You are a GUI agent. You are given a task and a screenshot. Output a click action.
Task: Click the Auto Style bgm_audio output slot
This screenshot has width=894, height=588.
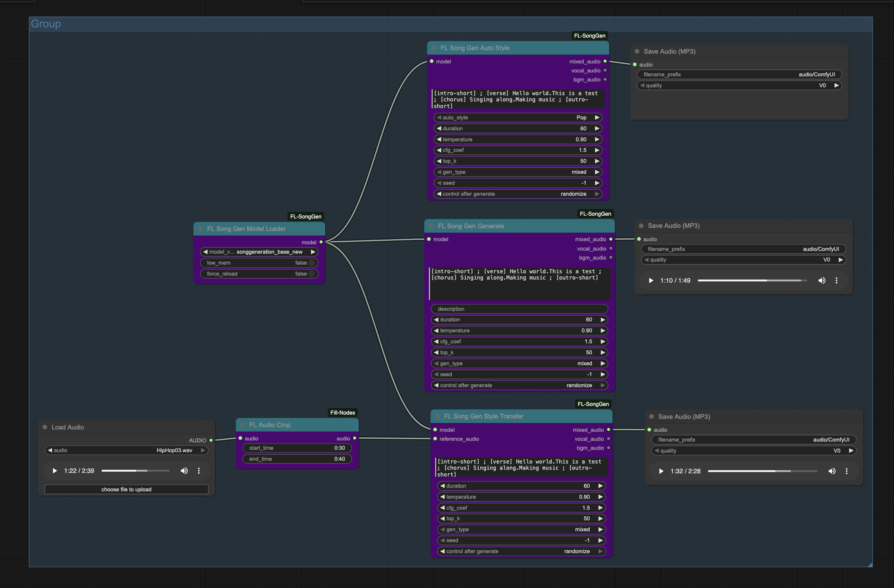point(605,79)
